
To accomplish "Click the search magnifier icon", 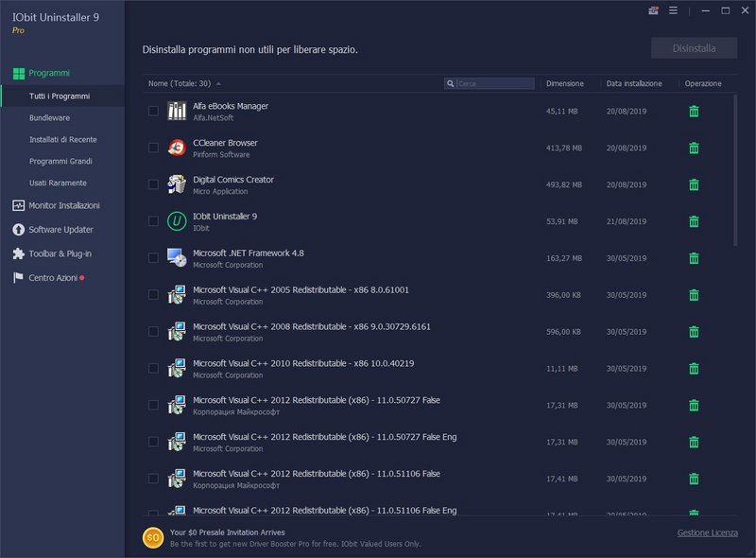I will click(x=450, y=83).
